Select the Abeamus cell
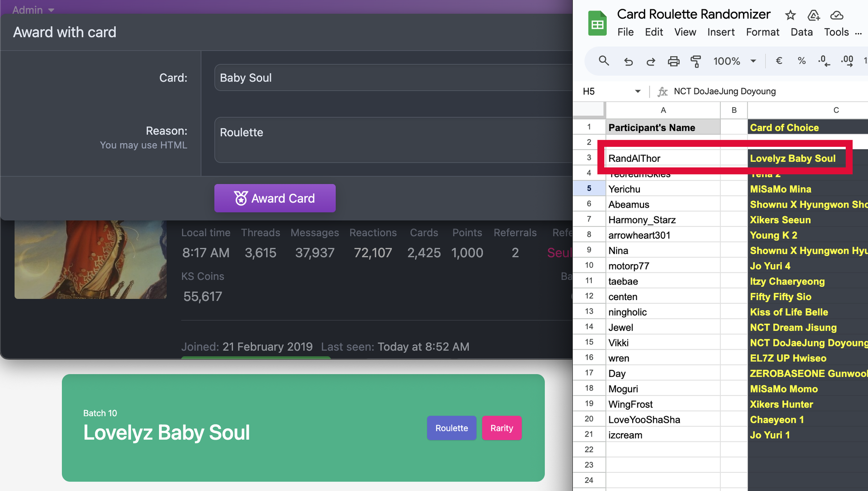The image size is (868, 491). 663,205
